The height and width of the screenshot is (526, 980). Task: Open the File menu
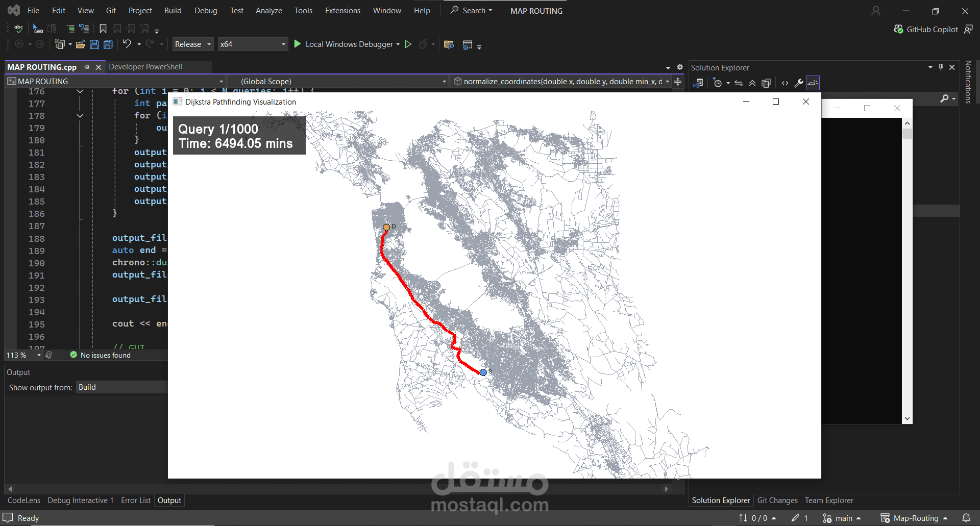coord(33,10)
